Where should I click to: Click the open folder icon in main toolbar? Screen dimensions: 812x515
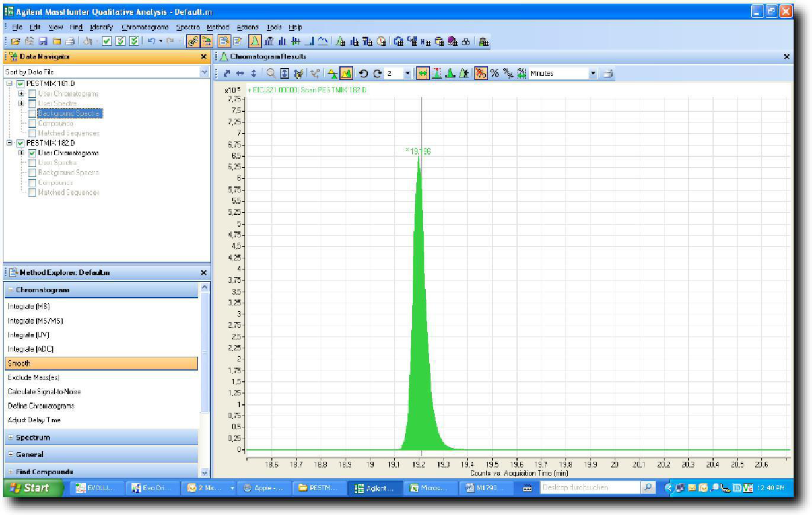pyautogui.click(x=57, y=41)
